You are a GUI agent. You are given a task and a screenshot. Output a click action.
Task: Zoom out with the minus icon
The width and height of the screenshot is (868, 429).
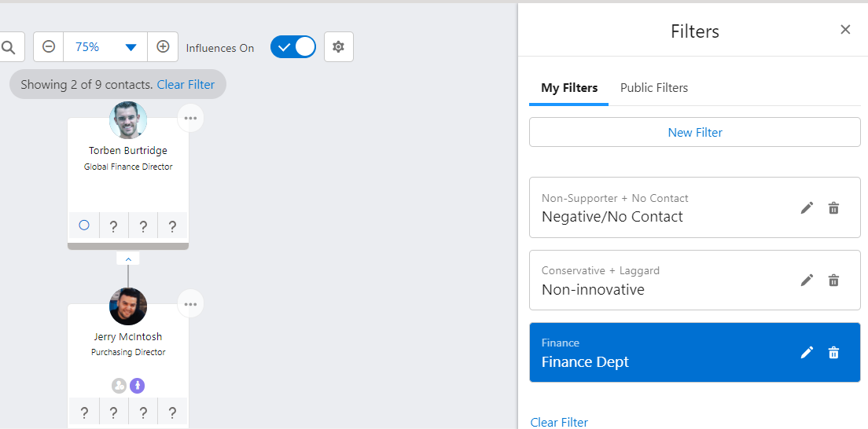click(49, 47)
